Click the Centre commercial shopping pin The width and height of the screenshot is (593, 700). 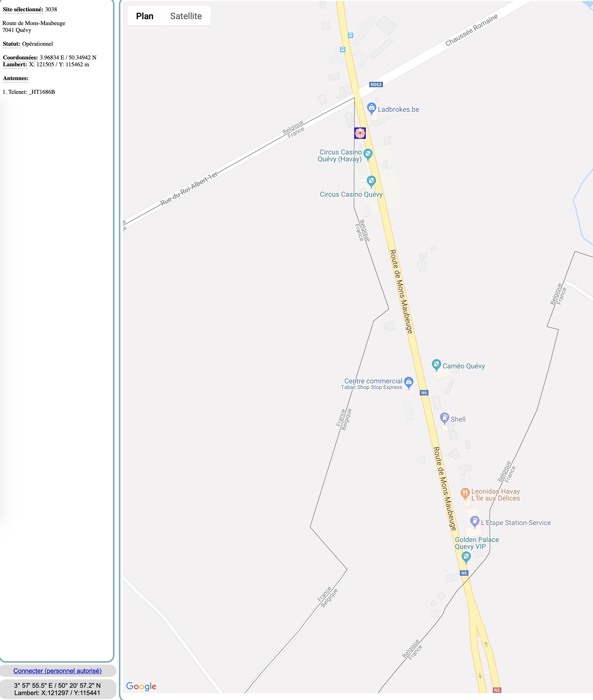[409, 383]
